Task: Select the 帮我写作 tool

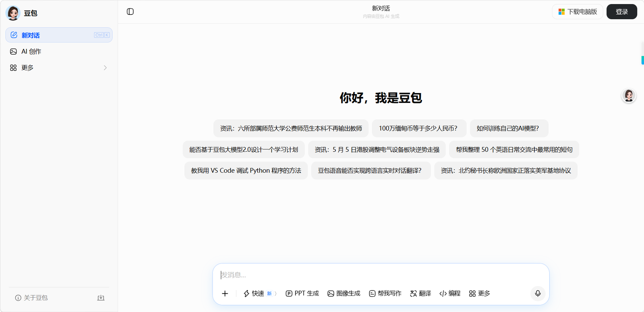Action: point(385,294)
